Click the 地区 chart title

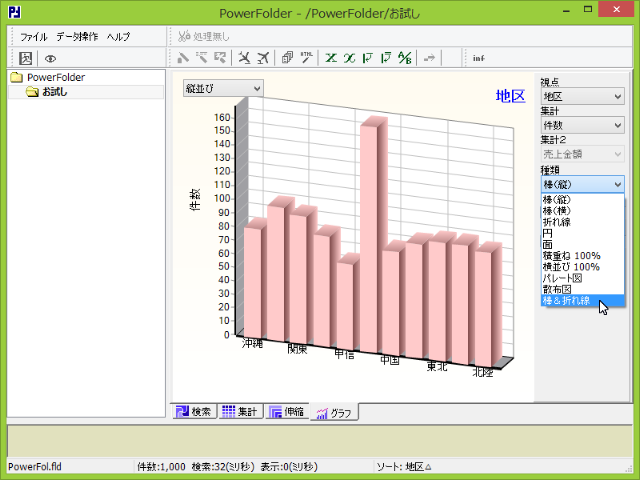click(510, 96)
